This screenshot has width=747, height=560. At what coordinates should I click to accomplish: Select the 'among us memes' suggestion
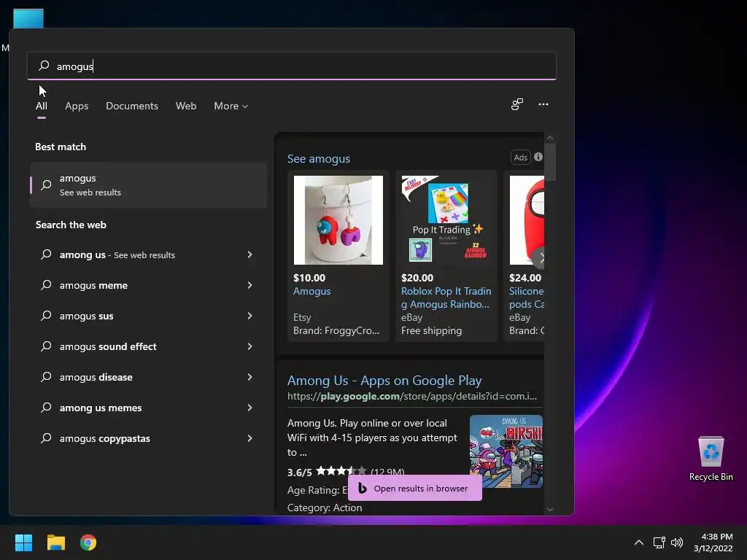[x=101, y=408]
